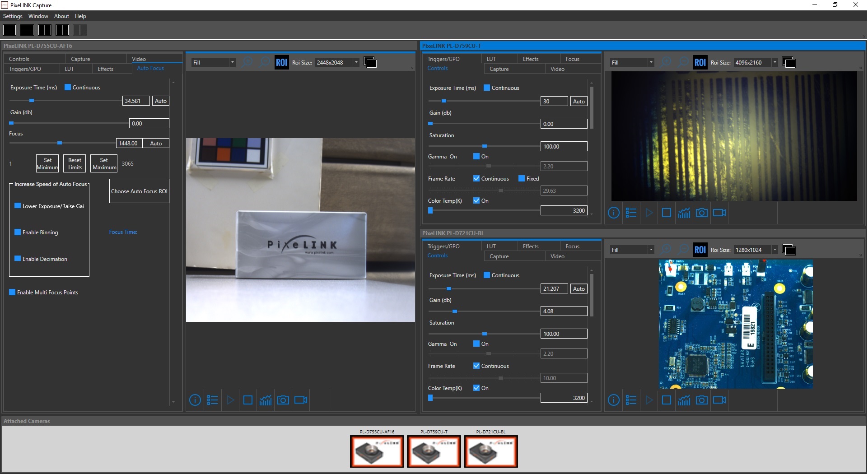Screen dimensions: 868x474
Task: Open the Settings menu
Action: (x=13, y=16)
